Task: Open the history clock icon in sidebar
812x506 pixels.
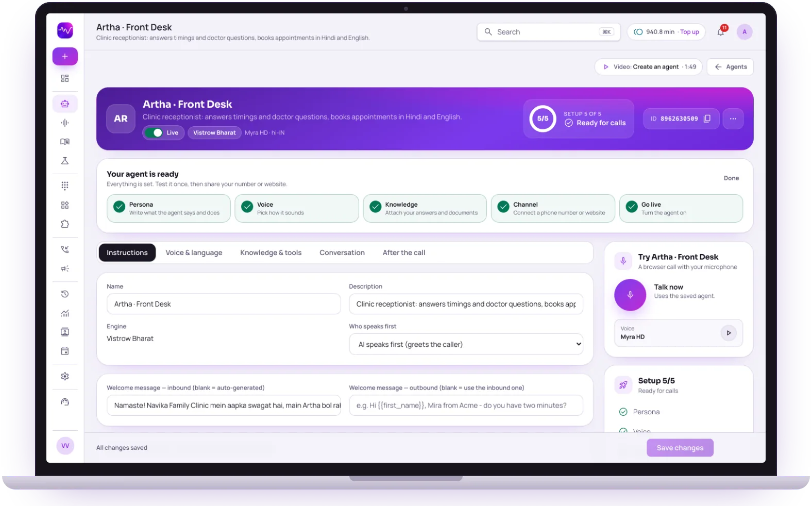Action: (65, 294)
